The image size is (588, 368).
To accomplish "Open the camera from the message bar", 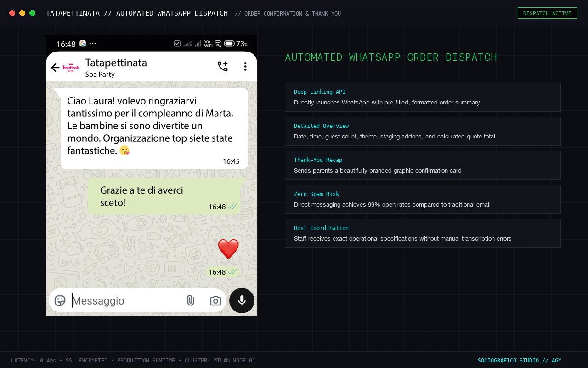I will (215, 301).
